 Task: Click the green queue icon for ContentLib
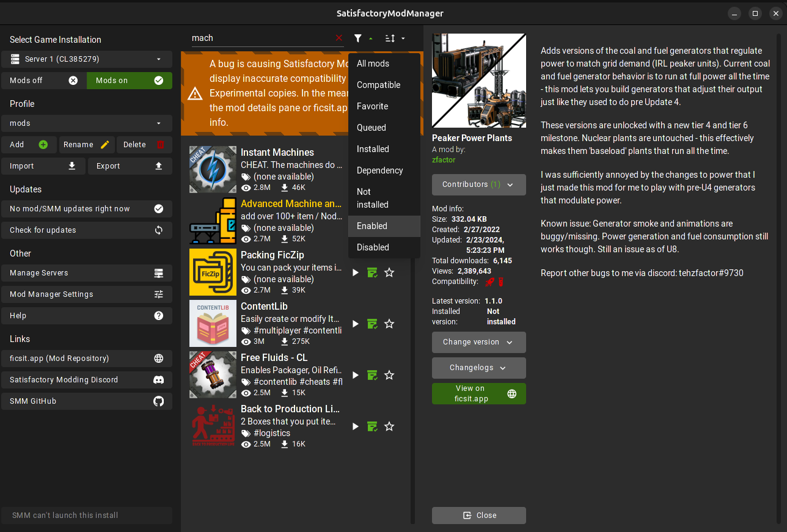[x=372, y=324]
